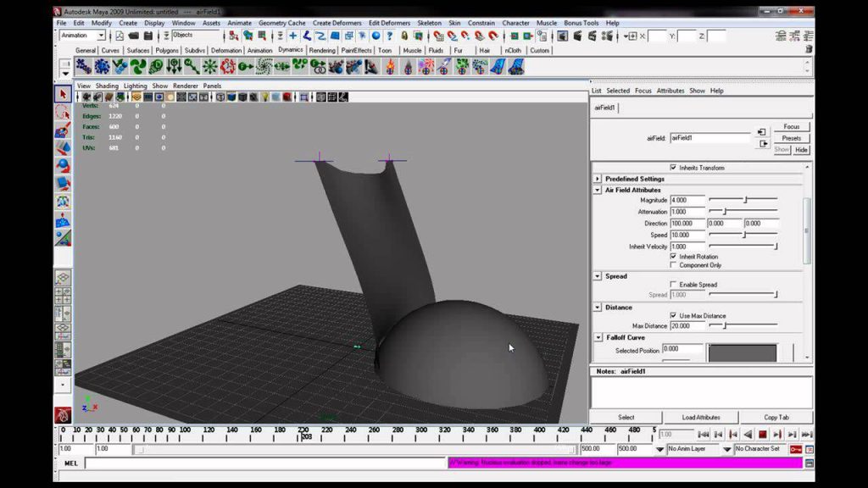Adjust the Speed slider
Viewport: 868px width, 488px height.
click(743, 235)
